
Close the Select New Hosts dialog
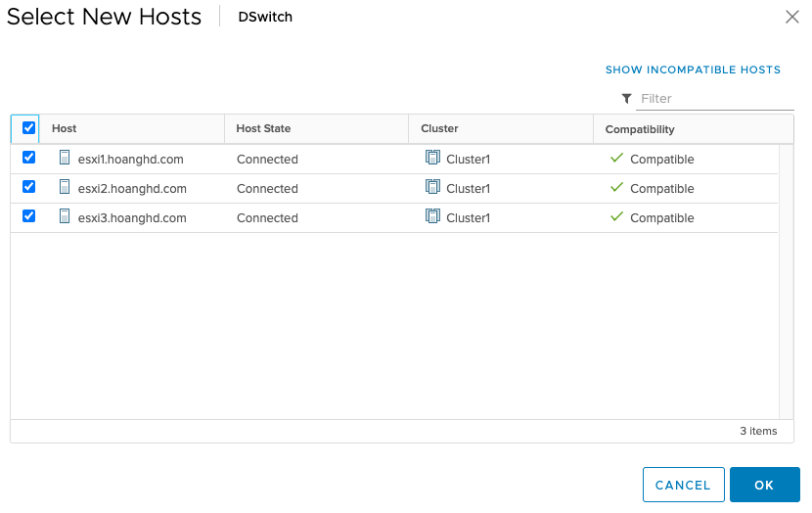(792, 17)
